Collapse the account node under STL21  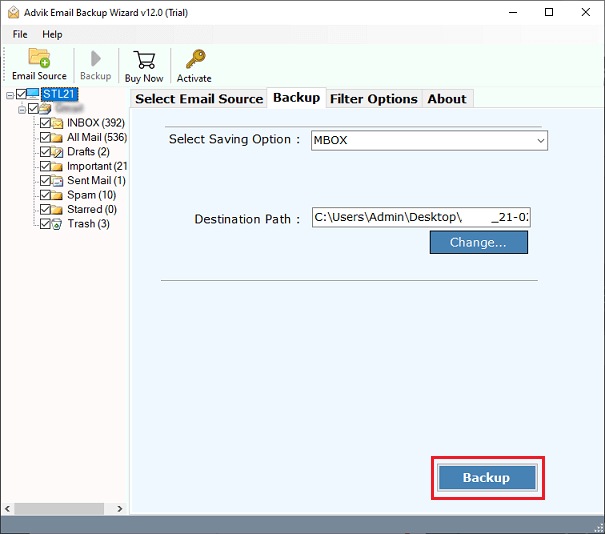click(x=21, y=109)
